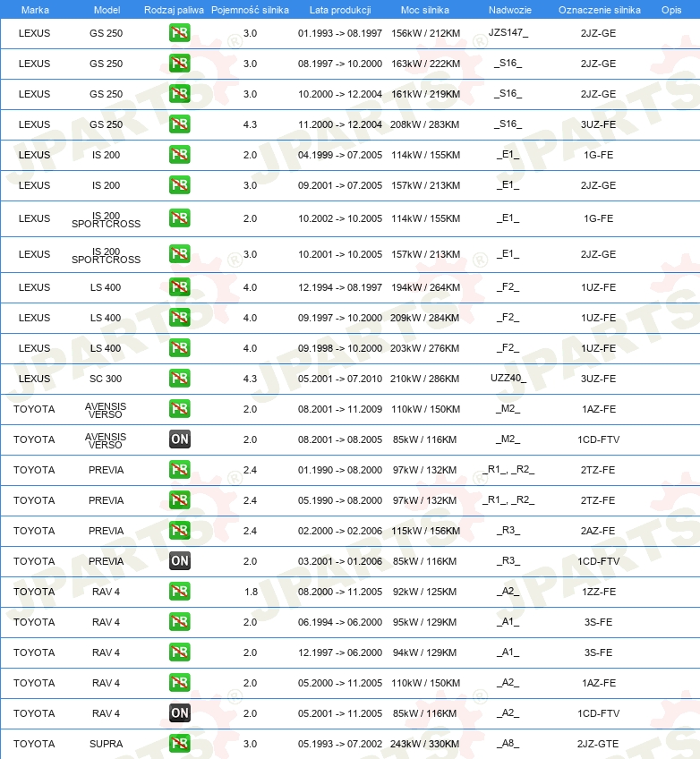
Task: Click body code _A8_
Action: (508, 744)
